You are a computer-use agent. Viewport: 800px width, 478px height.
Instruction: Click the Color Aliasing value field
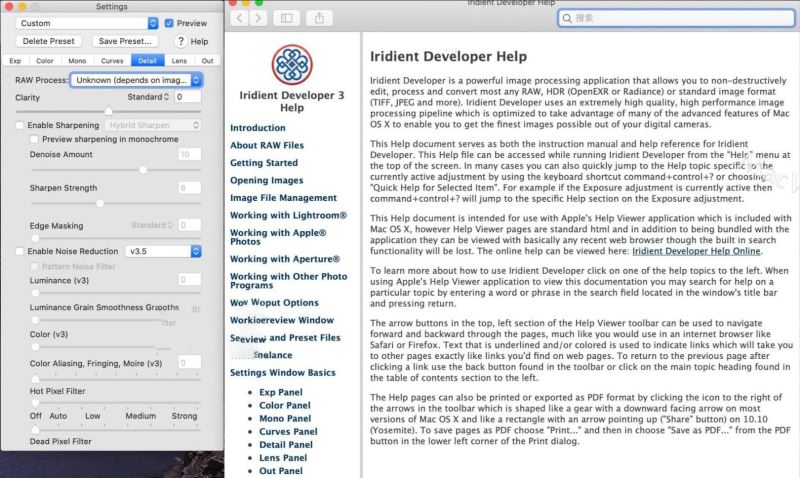(x=189, y=363)
